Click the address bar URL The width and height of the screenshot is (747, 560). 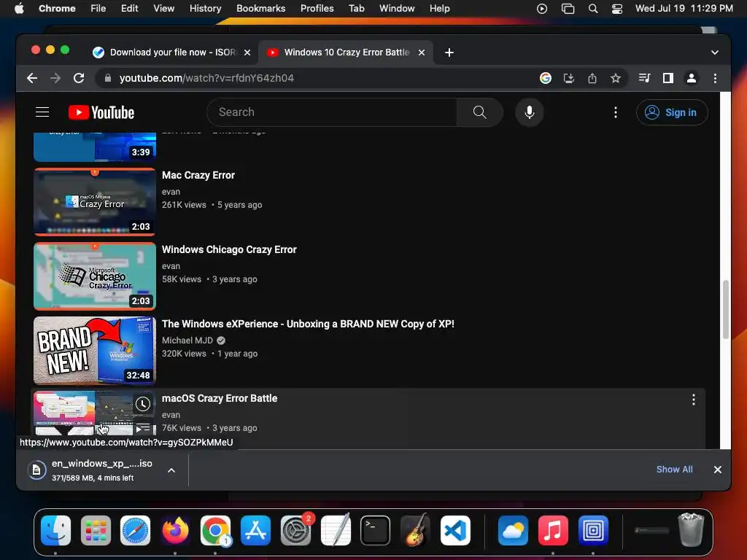206,78
